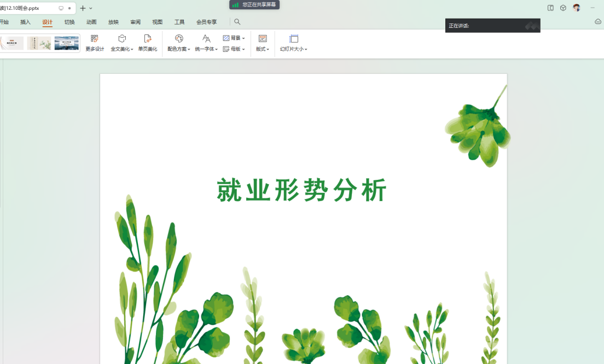Apply 单页美化 to the slide
The height and width of the screenshot is (364, 604).
pos(148,43)
